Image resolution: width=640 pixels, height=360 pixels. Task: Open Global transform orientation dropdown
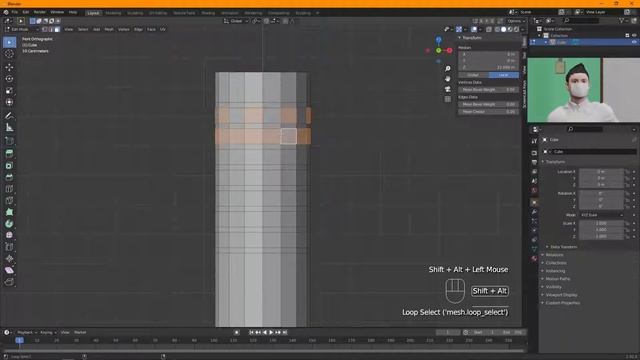click(x=236, y=21)
